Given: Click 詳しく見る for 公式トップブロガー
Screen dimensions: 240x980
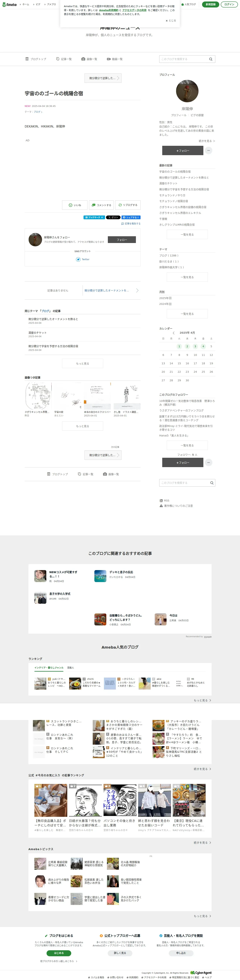Looking at the screenshot, I should click(120, 953).
